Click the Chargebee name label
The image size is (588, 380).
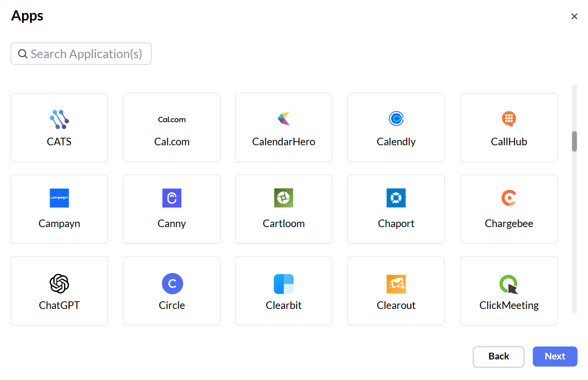tap(509, 224)
